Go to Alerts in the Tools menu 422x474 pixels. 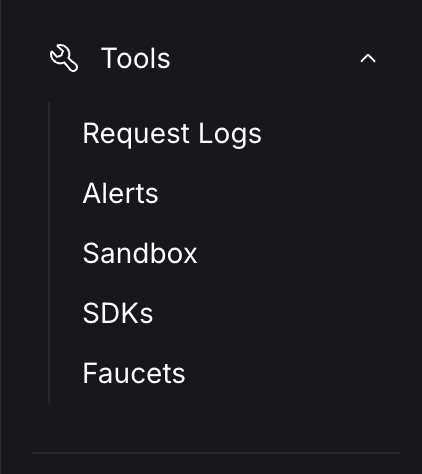coord(120,193)
